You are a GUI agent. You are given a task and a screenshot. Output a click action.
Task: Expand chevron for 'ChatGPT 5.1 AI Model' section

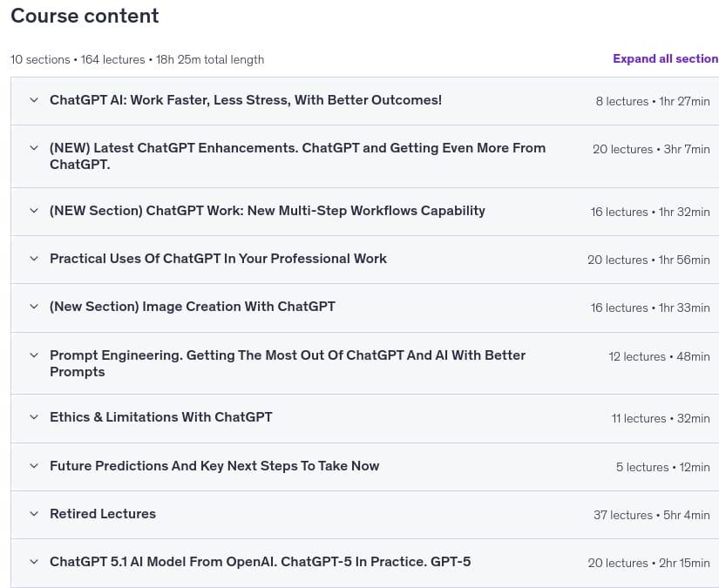(34, 561)
